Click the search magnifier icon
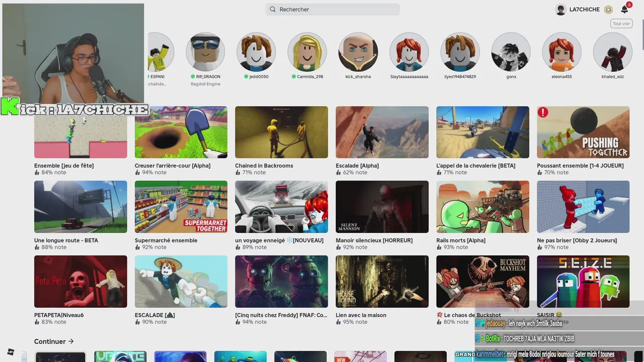The height and width of the screenshot is (362, 644). (273, 10)
